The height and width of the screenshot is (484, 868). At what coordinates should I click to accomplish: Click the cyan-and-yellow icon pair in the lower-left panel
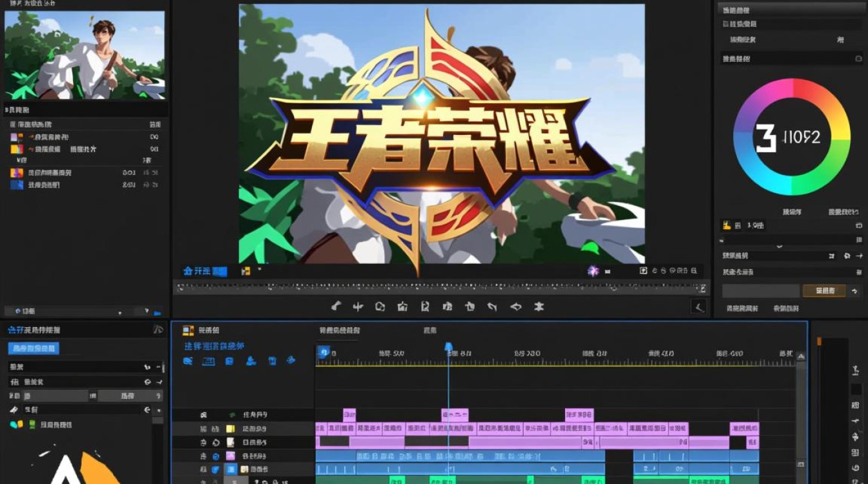(x=16, y=424)
